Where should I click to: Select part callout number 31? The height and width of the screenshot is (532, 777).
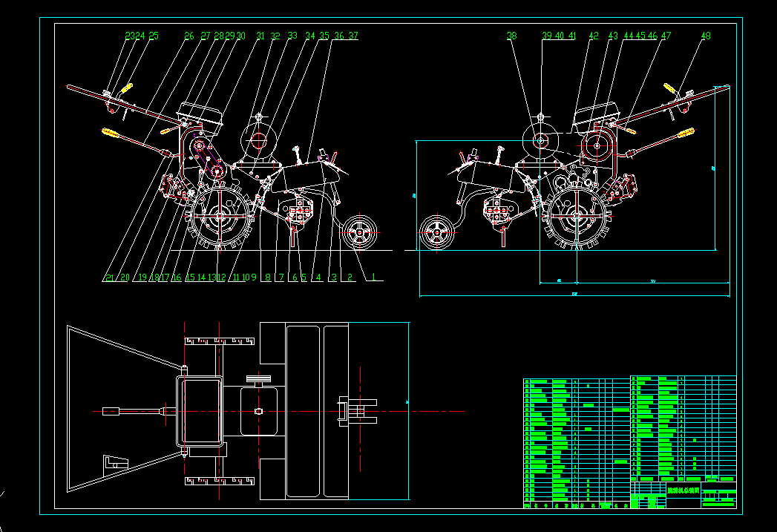(x=260, y=36)
